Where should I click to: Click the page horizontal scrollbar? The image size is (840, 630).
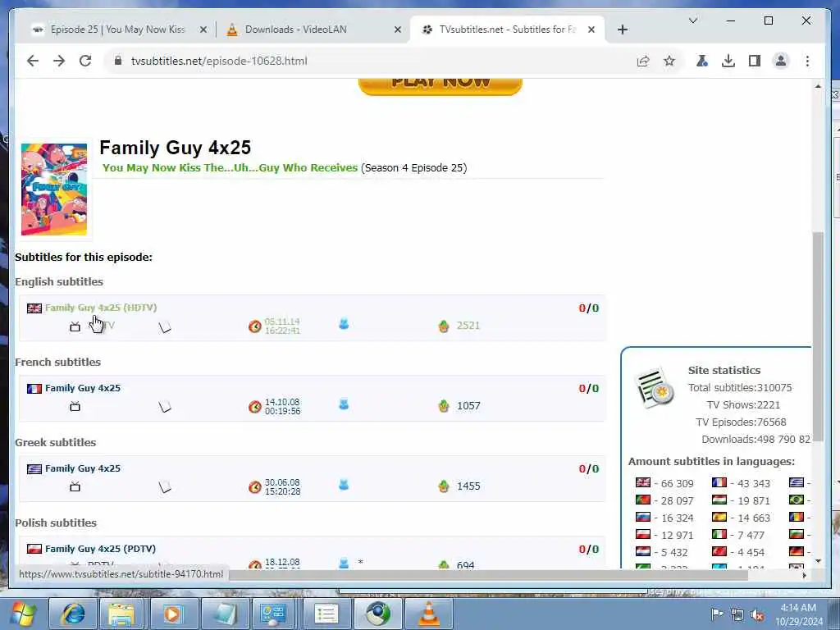(487, 575)
